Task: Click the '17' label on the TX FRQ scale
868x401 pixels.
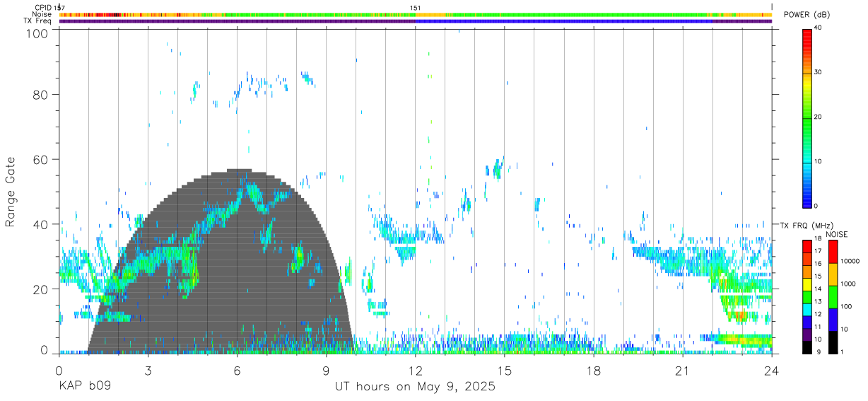Action: click(x=818, y=251)
